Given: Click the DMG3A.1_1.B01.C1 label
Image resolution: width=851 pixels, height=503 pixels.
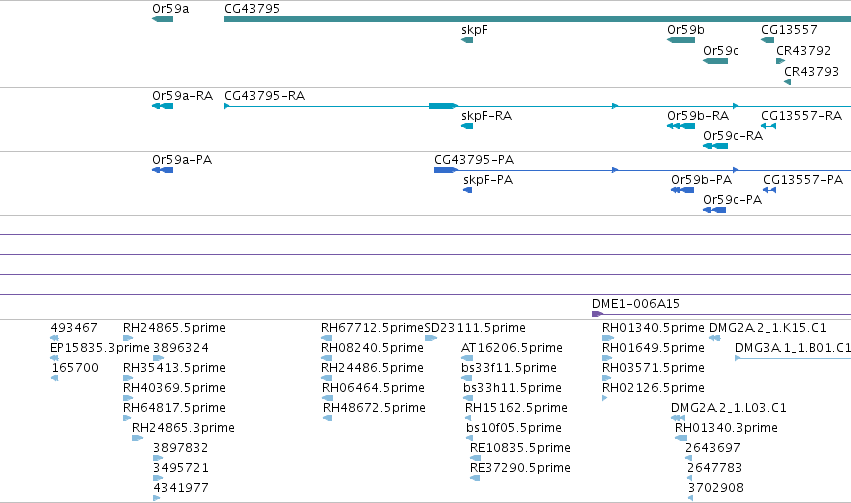Looking at the screenshot, I should click(x=793, y=348).
